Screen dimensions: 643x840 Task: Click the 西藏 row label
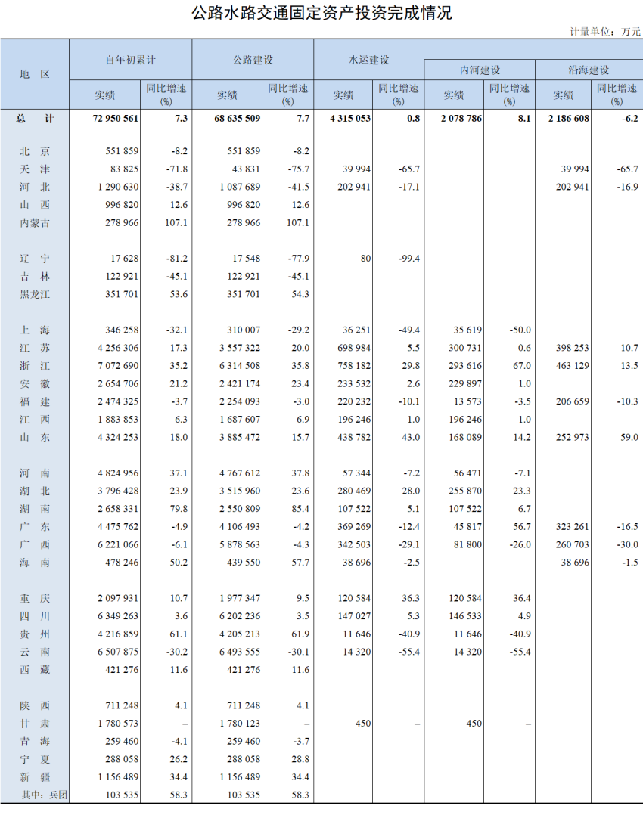click(x=35, y=670)
